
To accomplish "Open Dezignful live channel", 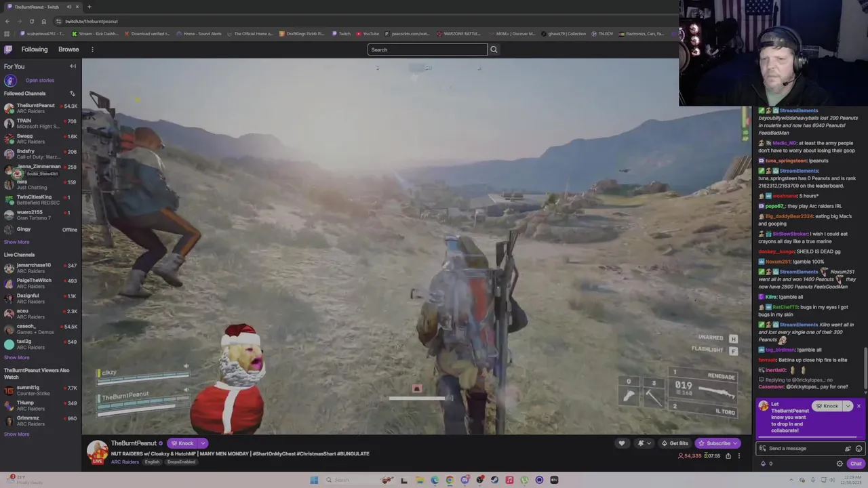I will tap(41, 299).
